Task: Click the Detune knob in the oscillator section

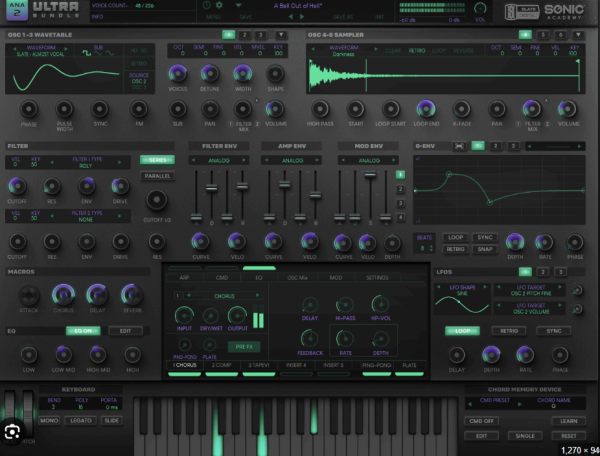Action: 209,74
